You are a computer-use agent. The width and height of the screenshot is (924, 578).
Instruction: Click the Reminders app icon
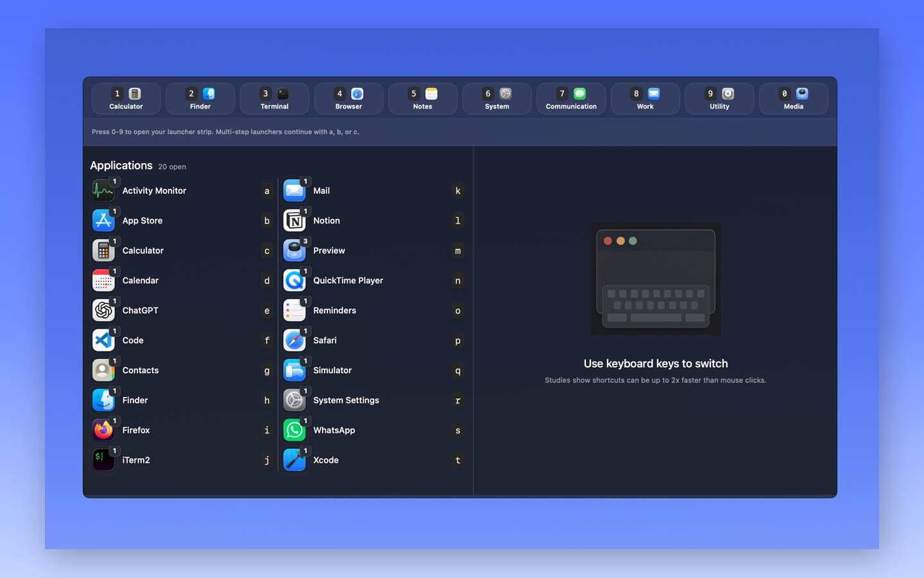[295, 310]
